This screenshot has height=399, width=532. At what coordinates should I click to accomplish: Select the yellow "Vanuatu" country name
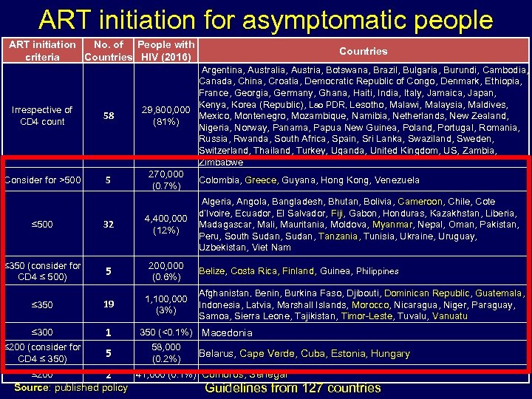[x=450, y=316]
